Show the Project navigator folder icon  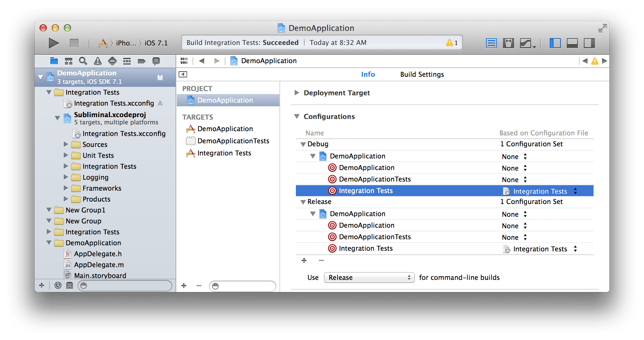pos(54,61)
